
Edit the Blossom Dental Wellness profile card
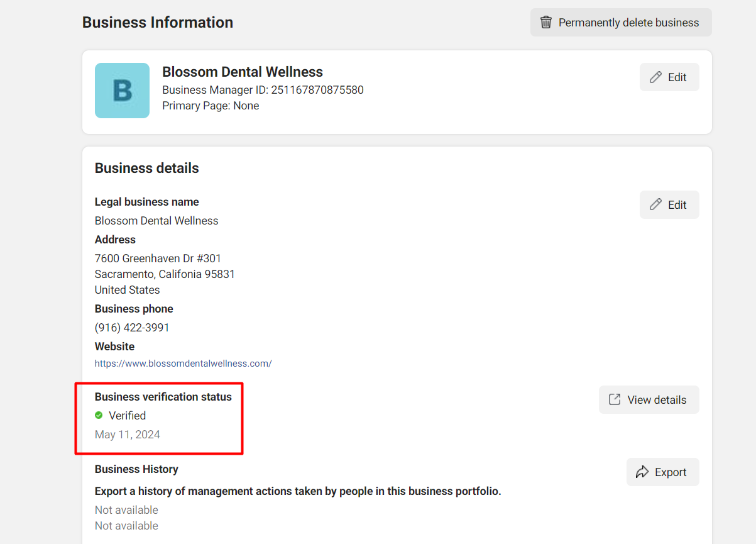tap(669, 77)
